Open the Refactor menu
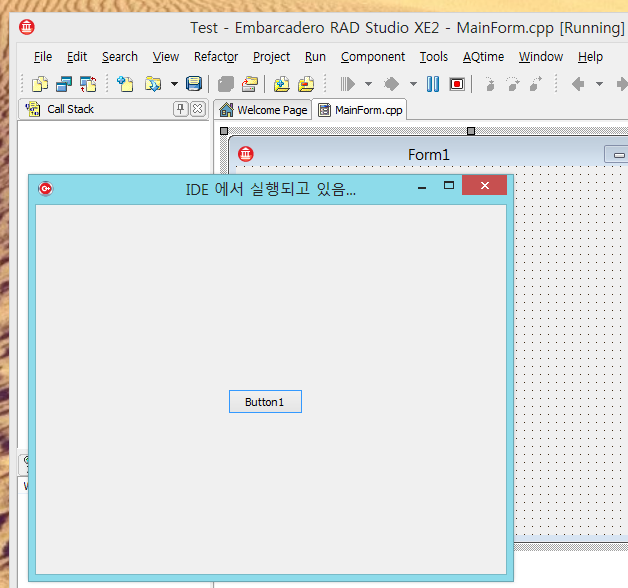This screenshot has height=588, width=628. click(215, 57)
